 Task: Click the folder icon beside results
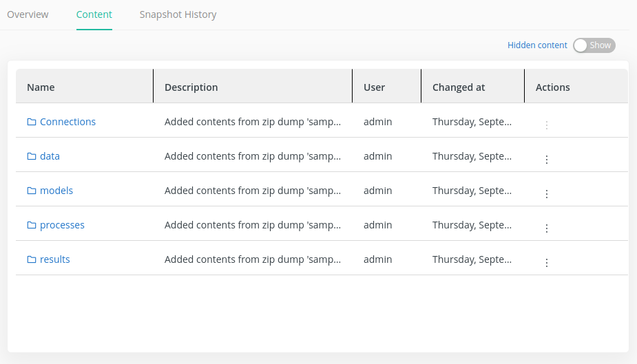(x=31, y=259)
